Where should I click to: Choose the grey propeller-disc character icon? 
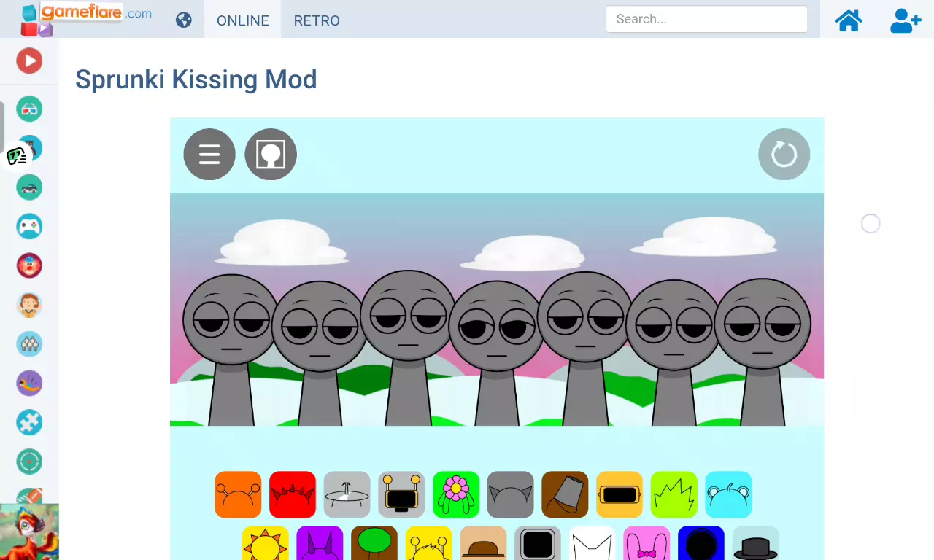pos(347,494)
